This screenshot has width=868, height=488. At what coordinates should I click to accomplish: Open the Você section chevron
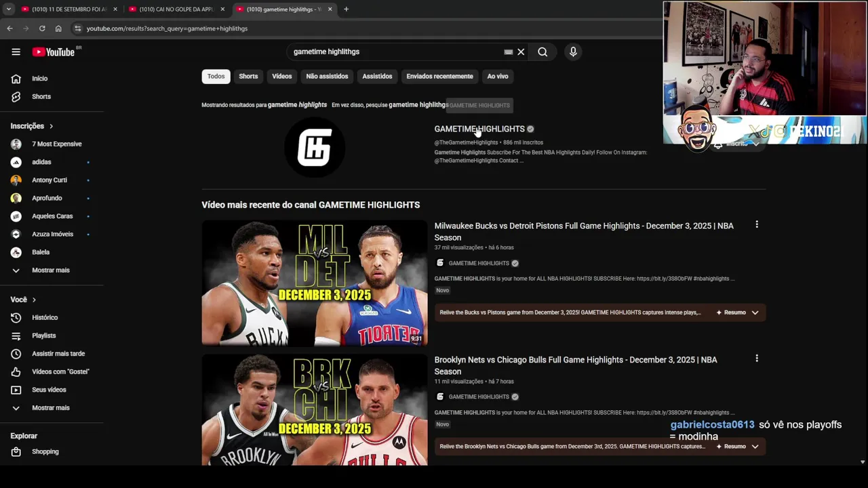point(34,300)
